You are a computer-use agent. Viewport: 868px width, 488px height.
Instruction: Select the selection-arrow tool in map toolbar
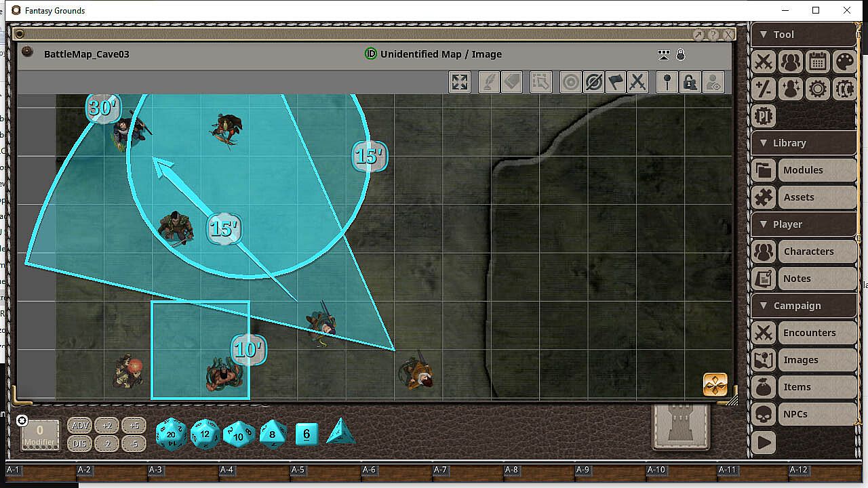tap(540, 82)
